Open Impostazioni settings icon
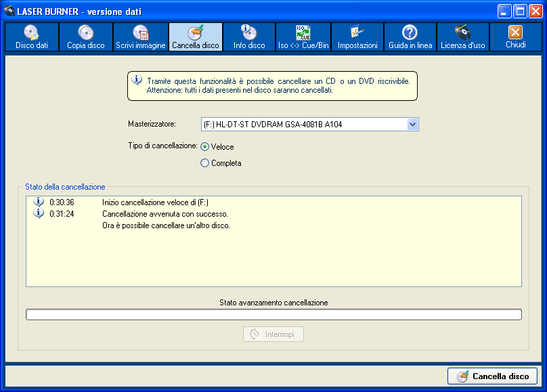 357,37
